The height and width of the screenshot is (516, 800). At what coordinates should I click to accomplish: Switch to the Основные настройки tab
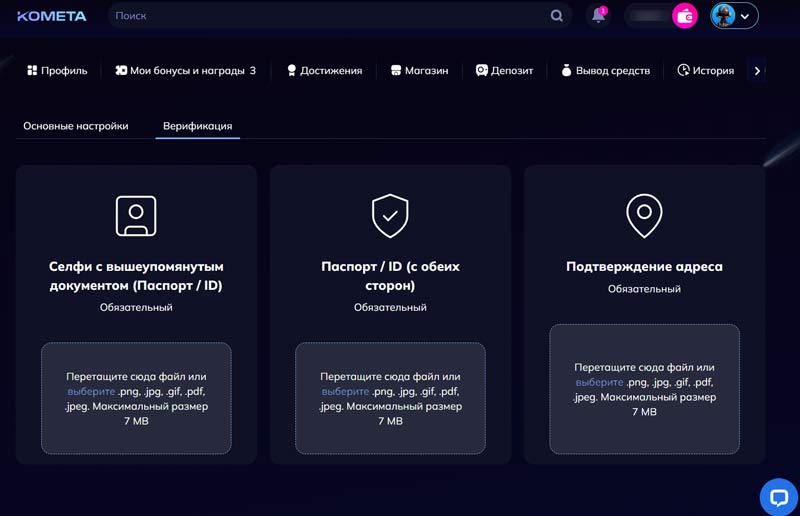click(76, 126)
